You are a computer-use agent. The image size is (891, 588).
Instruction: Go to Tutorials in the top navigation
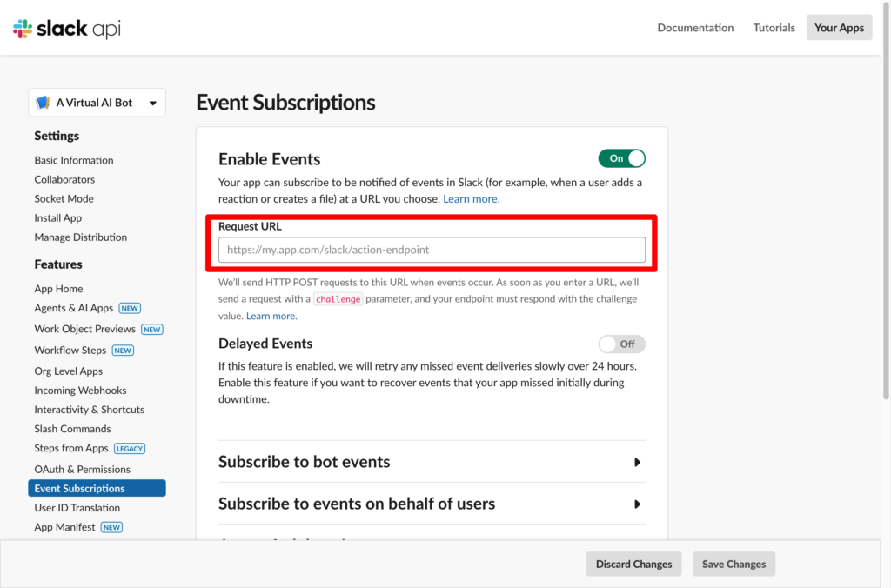[x=774, y=28]
